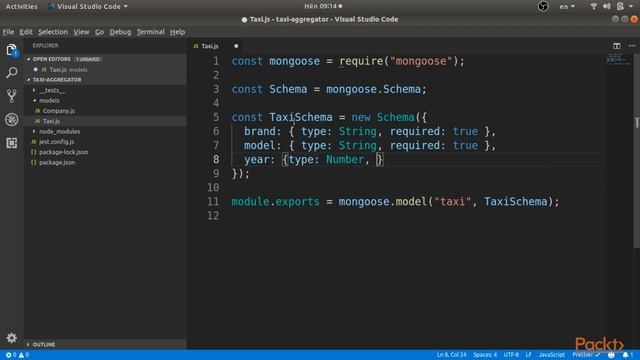Open the editor More Actions ellipsis

click(x=632, y=46)
